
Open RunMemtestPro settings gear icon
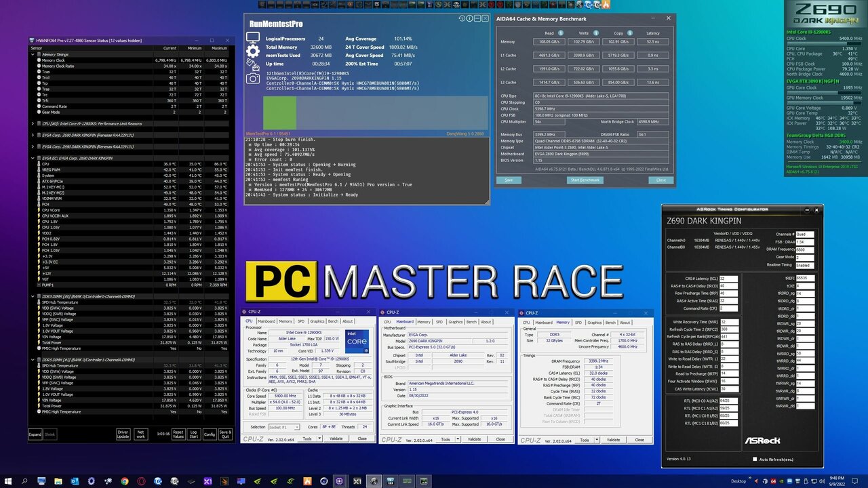pyautogui.click(x=253, y=51)
